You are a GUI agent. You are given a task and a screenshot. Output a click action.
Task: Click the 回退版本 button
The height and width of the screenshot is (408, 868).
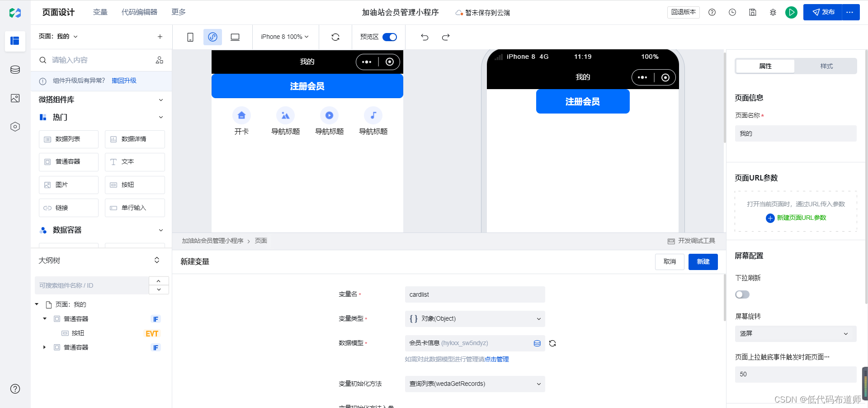684,12
